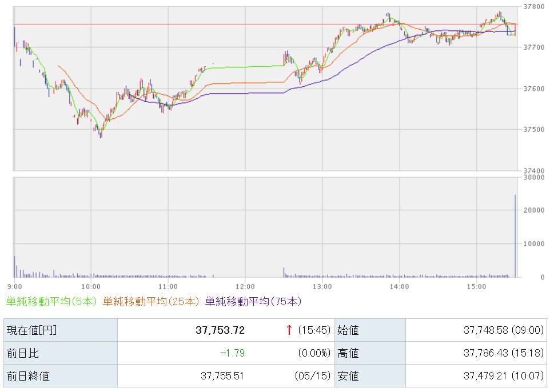Click the 高値 value 37,786.43 (15:18)
Image resolution: width=550 pixels, height=392 pixels.
[503, 353]
